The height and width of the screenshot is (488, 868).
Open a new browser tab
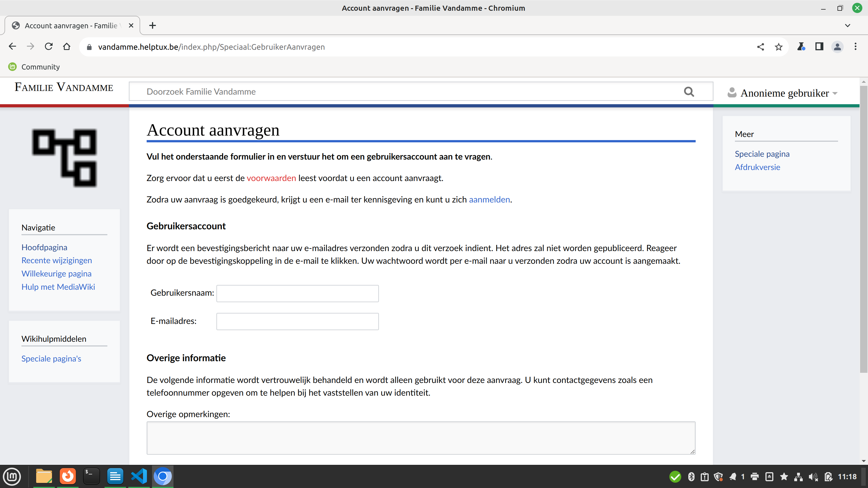coord(153,26)
